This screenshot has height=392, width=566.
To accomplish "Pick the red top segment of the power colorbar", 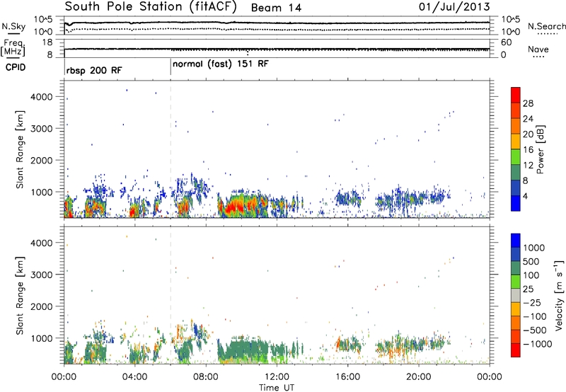I will click(x=516, y=95).
